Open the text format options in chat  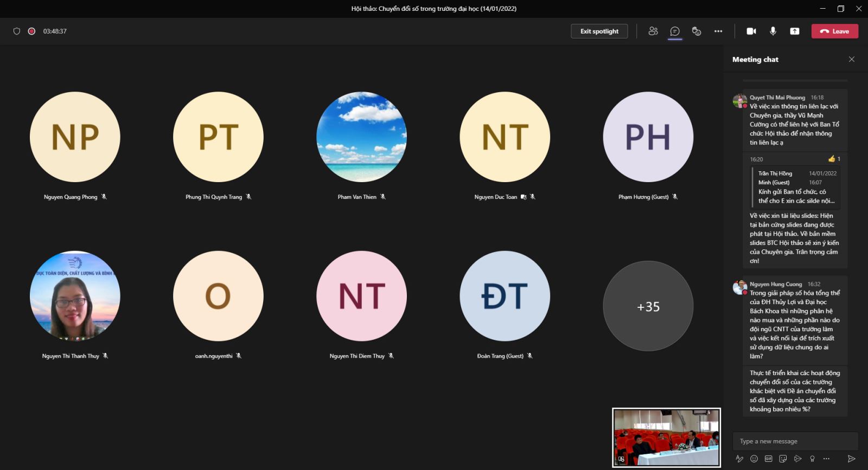(x=739, y=459)
